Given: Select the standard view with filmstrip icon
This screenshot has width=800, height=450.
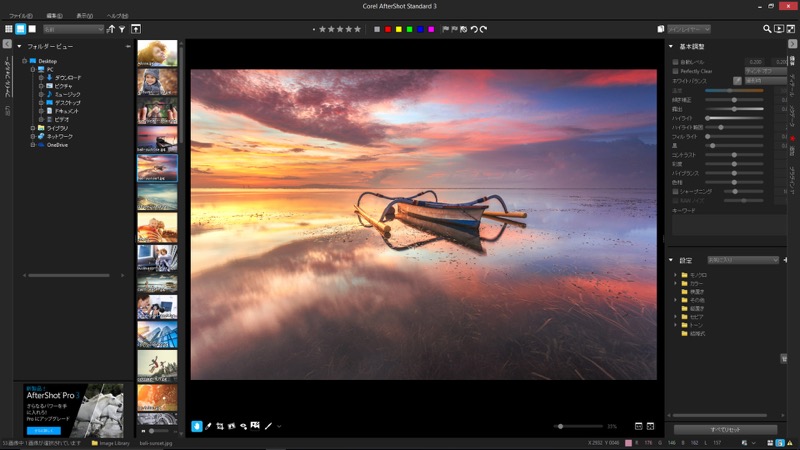Looking at the screenshot, I should click(x=20, y=29).
